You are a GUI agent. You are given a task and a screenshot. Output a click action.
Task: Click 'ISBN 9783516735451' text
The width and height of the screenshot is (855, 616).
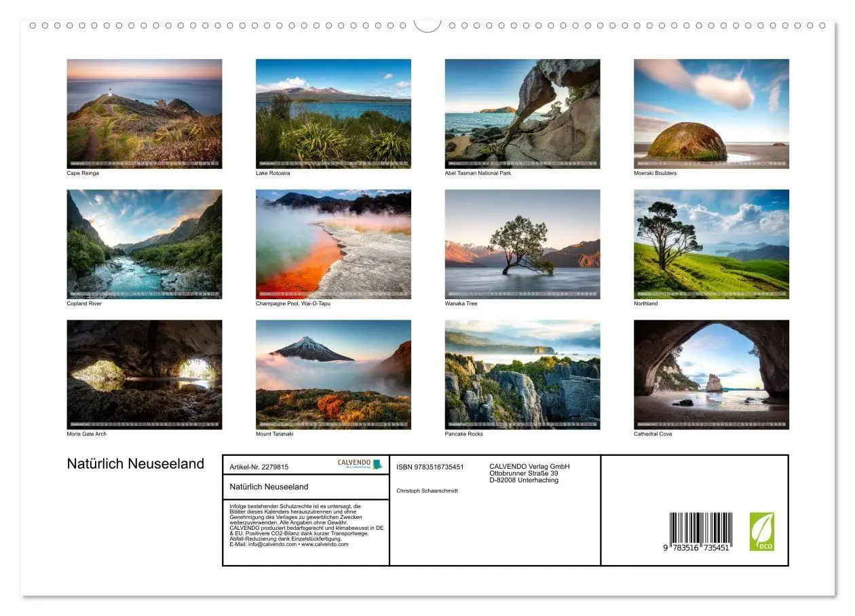coord(430,467)
